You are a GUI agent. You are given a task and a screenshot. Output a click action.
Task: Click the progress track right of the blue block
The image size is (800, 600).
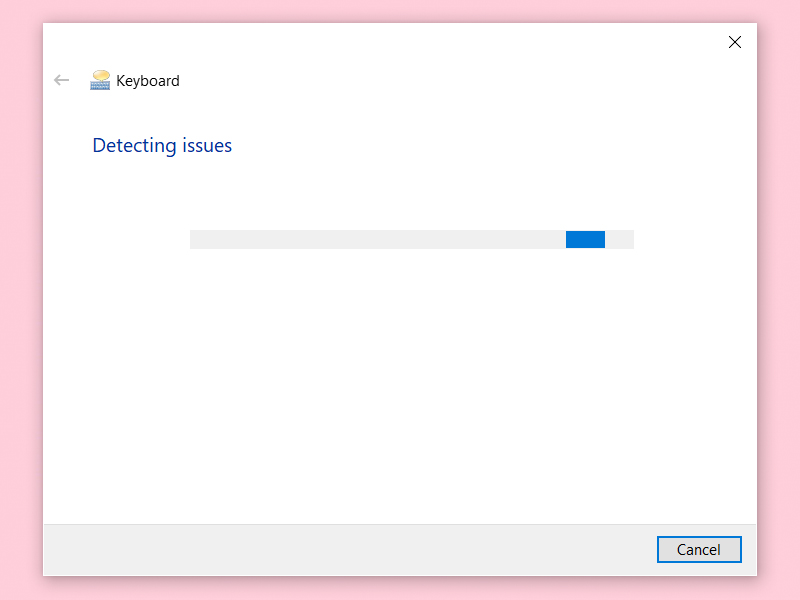pyautogui.click(x=620, y=239)
